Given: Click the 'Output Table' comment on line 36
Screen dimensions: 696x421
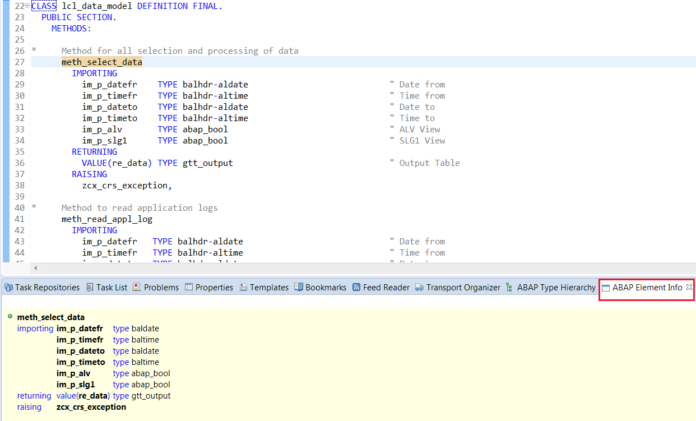Looking at the screenshot, I should point(425,163).
